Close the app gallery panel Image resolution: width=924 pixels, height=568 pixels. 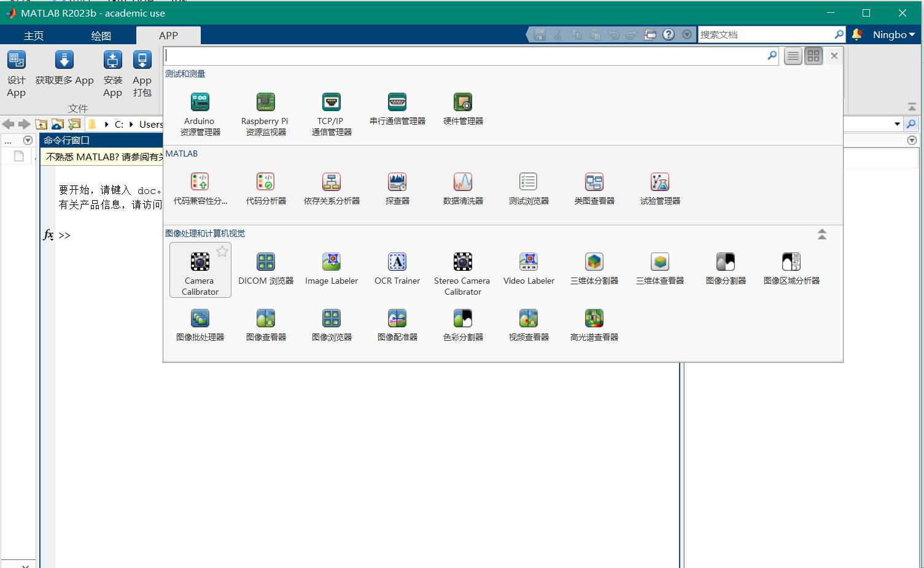pos(834,56)
